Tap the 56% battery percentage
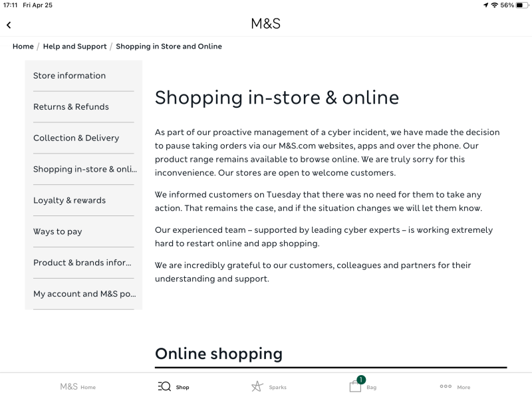This screenshot has height=399, width=532. pyautogui.click(x=507, y=5)
